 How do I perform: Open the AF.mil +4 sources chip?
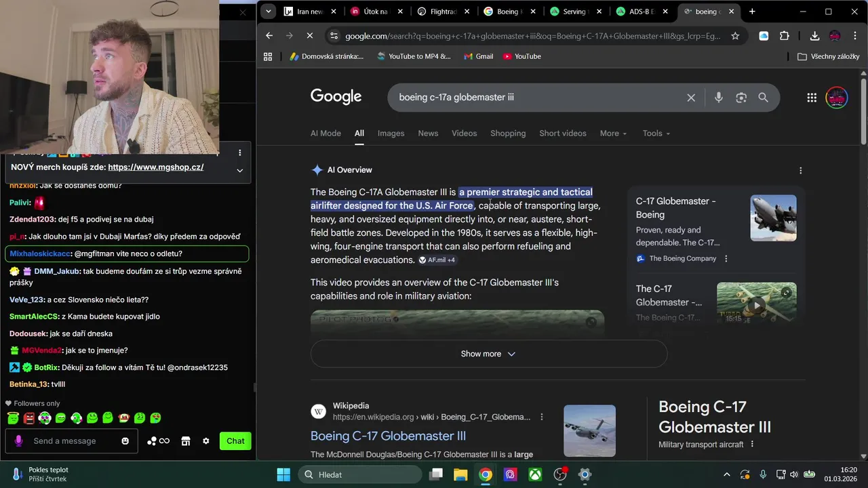pos(437,260)
